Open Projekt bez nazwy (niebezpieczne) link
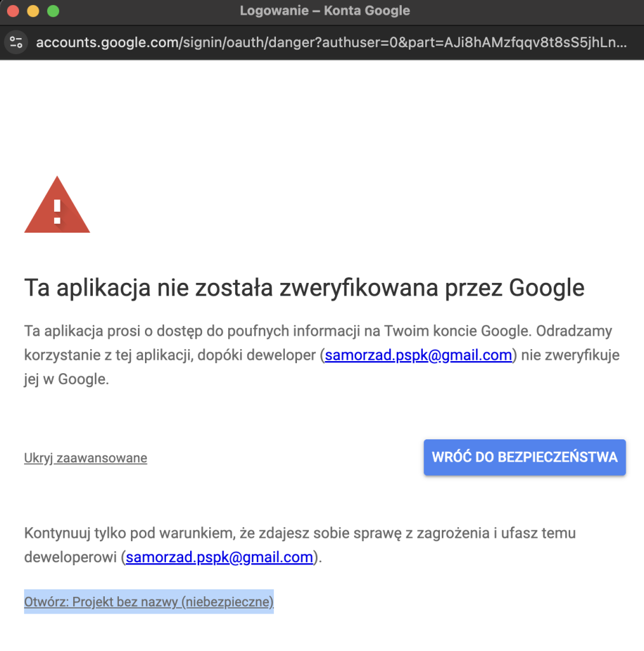This screenshot has width=644, height=651. (x=149, y=601)
